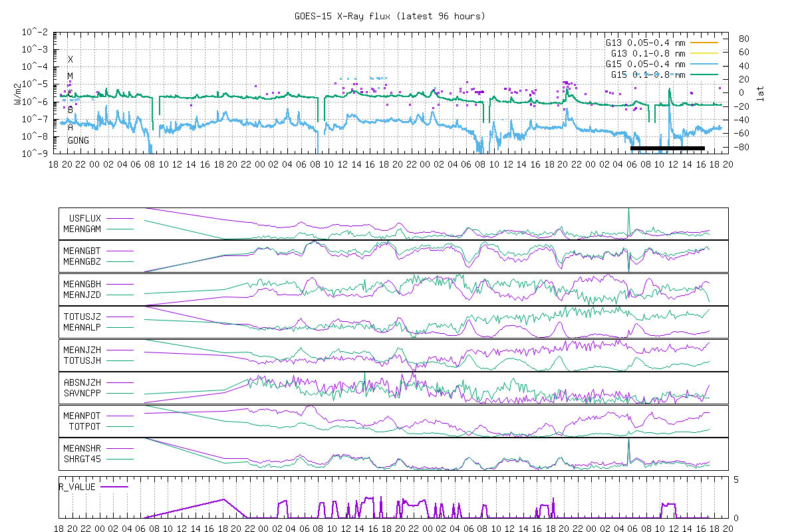The image size is (798, 532).
Task: Click the tall spike in the USFLUX panel
Action: click(x=628, y=223)
